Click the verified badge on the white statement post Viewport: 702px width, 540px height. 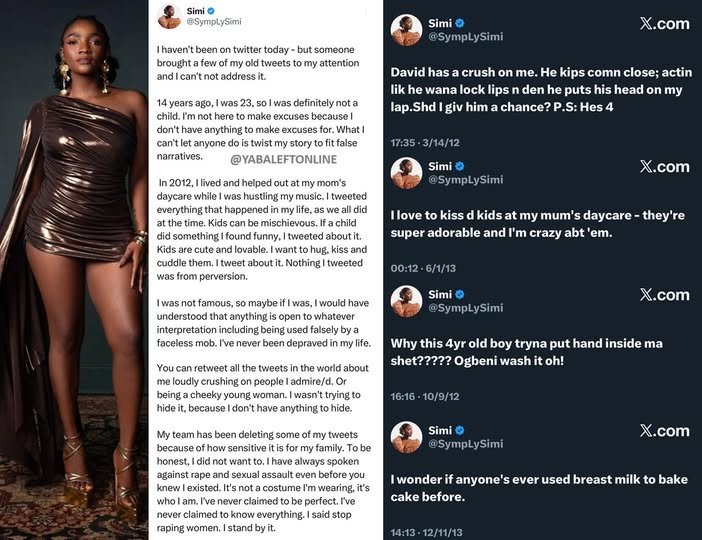pyautogui.click(x=211, y=11)
